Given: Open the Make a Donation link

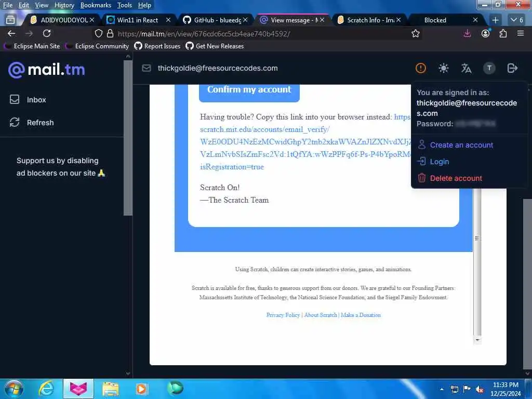Looking at the screenshot, I should coord(361,315).
